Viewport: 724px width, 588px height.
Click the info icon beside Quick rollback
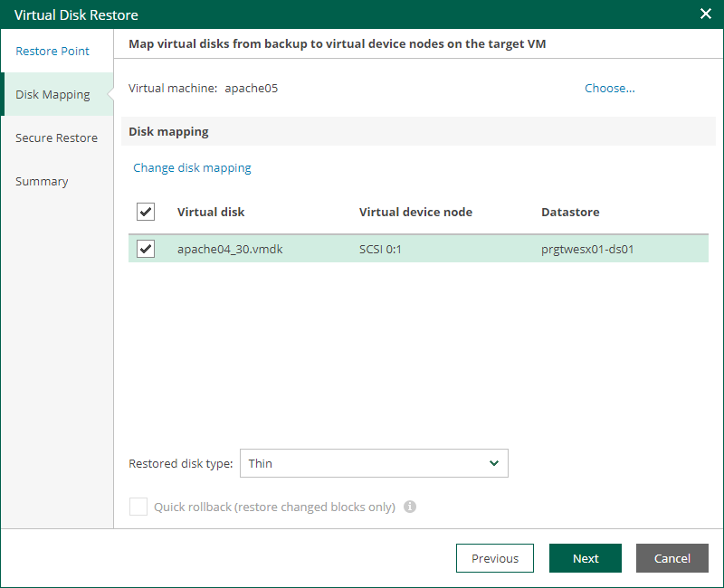pos(409,507)
